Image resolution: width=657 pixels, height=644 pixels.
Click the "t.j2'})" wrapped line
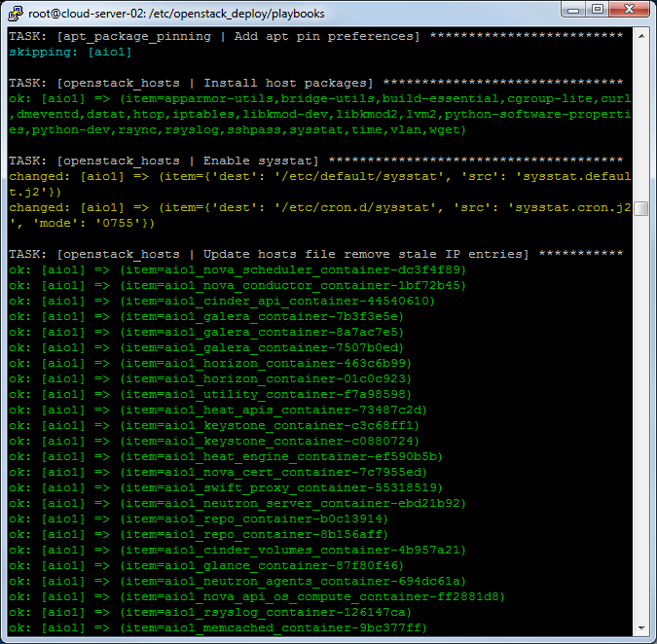(x=36, y=193)
